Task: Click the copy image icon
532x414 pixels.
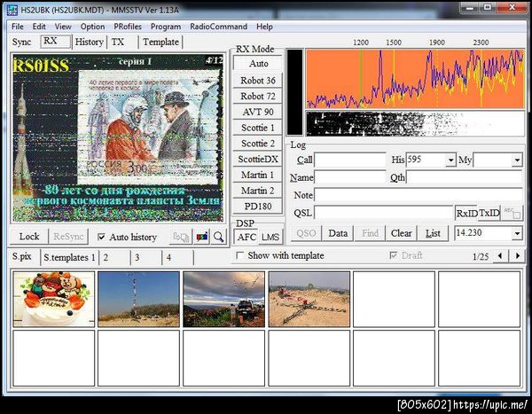Action: pyautogui.click(x=181, y=237)
